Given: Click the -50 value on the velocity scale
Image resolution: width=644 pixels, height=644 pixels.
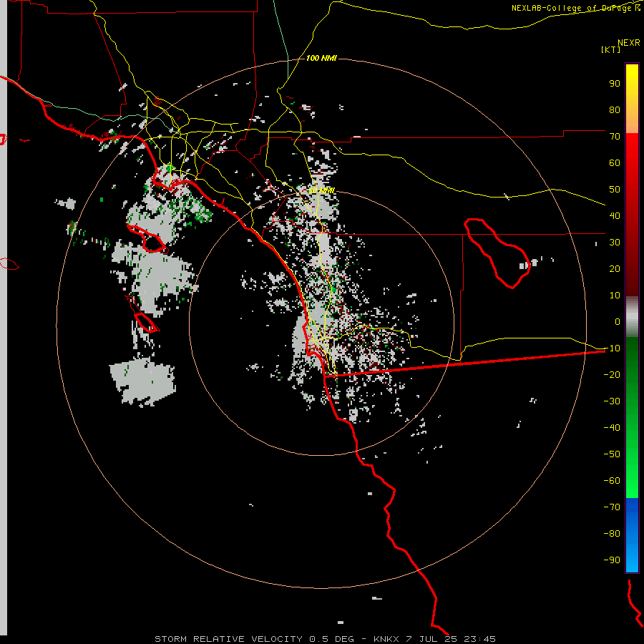Looking at the screenshot, I should [612, 454].
